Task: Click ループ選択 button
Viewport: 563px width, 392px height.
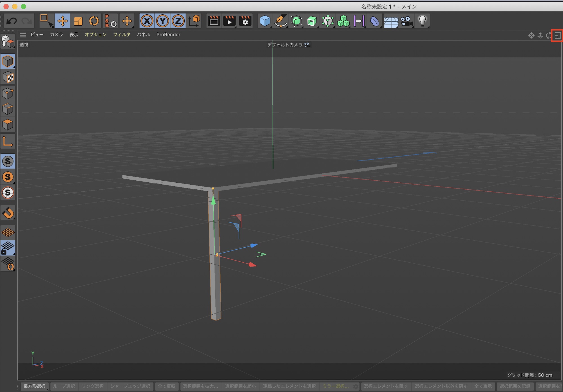Action: point(64,386)
